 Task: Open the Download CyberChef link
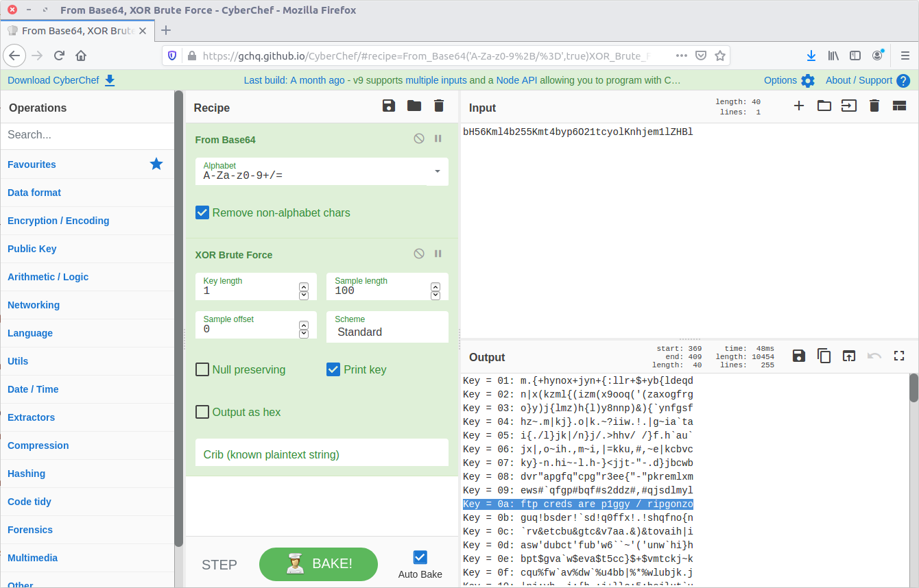pyautogui.click(x=61, y=80)
